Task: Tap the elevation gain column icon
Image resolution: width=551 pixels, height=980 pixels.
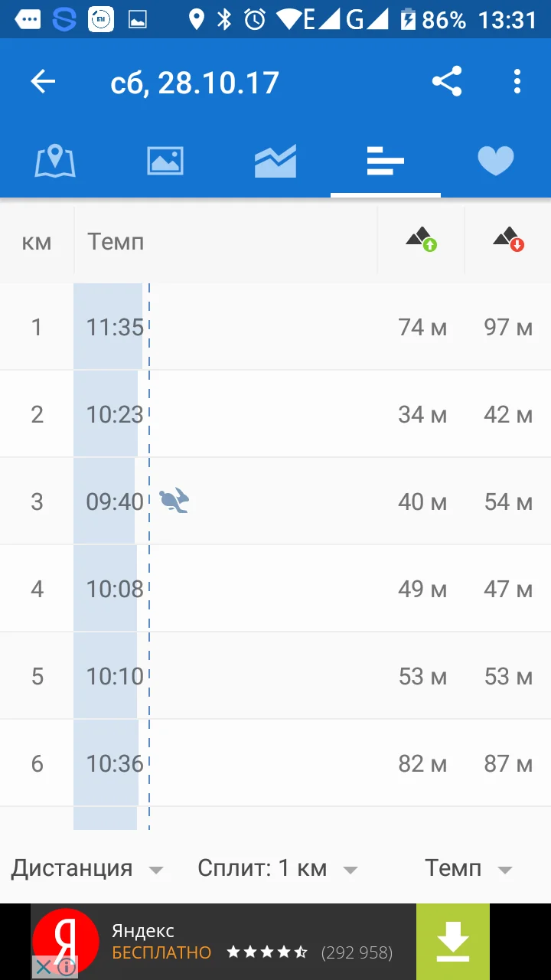Action: pos(421,240)
